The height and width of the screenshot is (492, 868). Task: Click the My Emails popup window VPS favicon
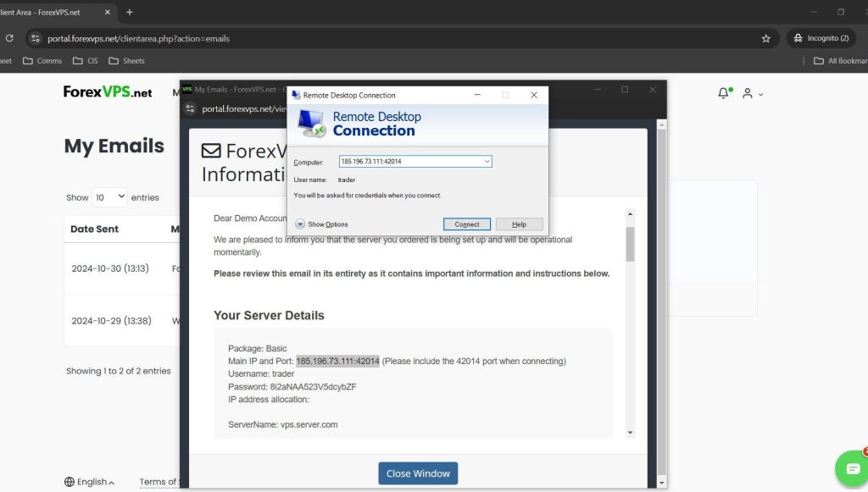(187, 89)
